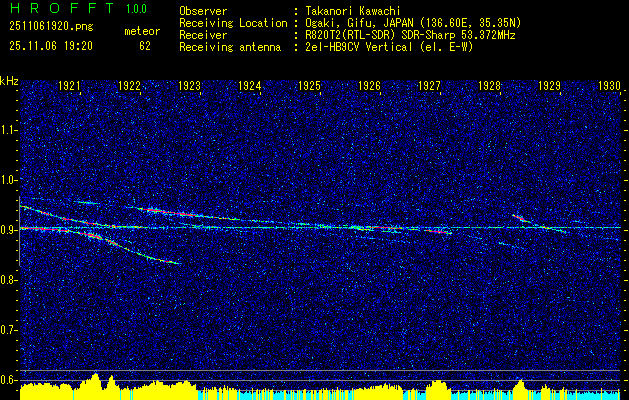The height and width of the screenshot is (400, 629).
Task: Click the 1928 time marker
Action: click(x=489, y=85)
